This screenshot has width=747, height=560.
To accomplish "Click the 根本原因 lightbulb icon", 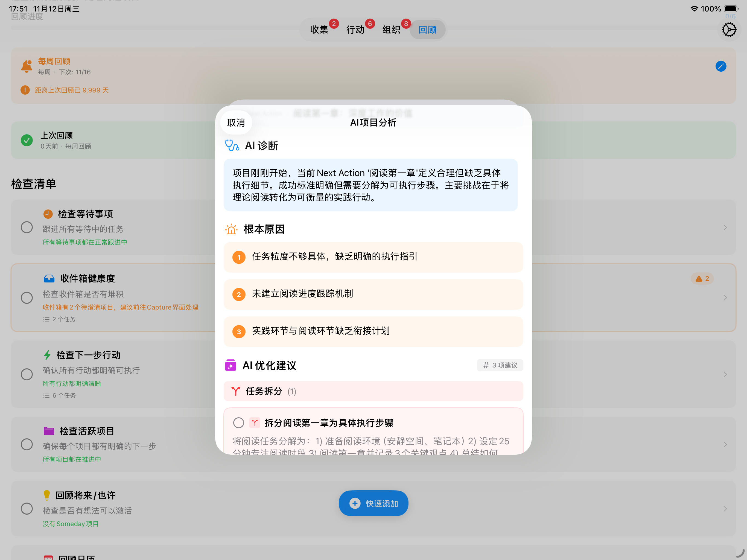I will coord(231,229).
